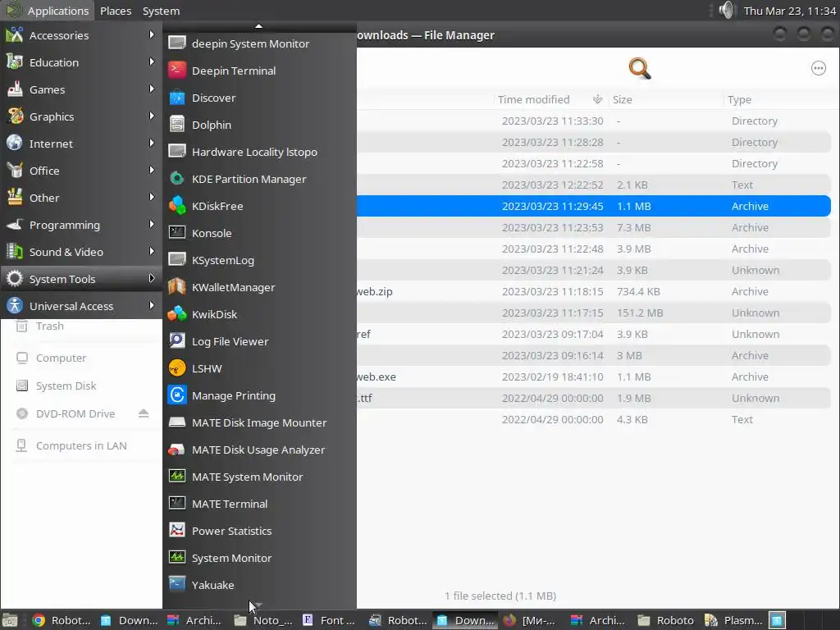Expand the Education submenu

coord(81,62)
